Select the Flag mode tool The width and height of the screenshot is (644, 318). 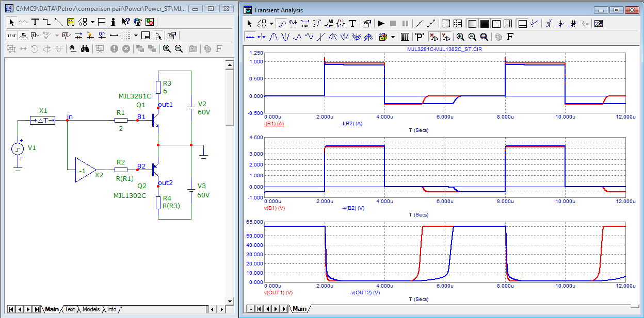(102, 22)
